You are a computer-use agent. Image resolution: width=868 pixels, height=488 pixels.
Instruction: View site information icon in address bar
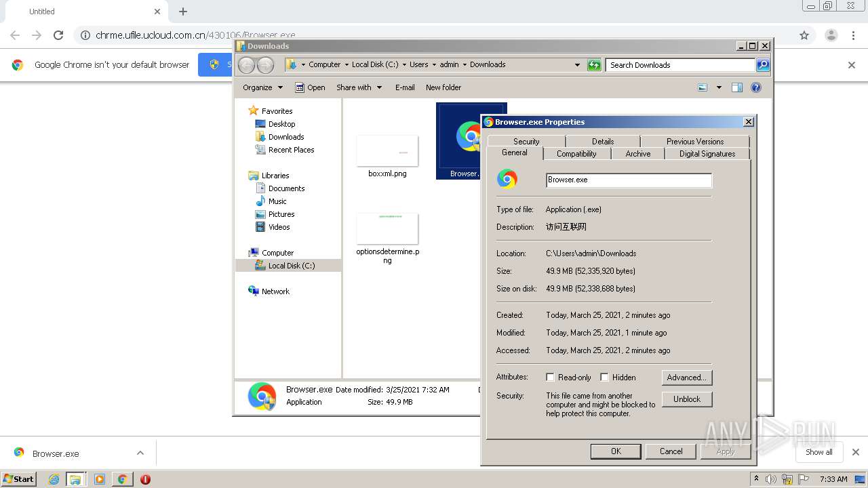[x=85, y=35]
